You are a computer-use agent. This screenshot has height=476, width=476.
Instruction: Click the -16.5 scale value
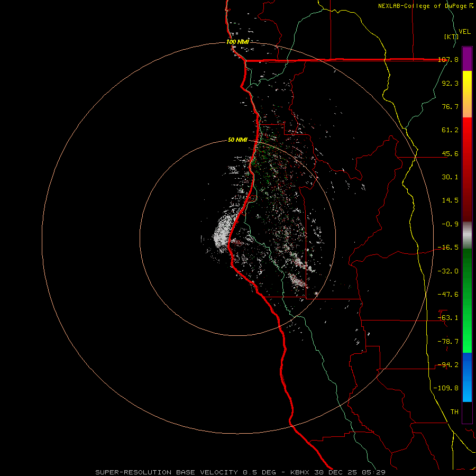pos(448,248)
